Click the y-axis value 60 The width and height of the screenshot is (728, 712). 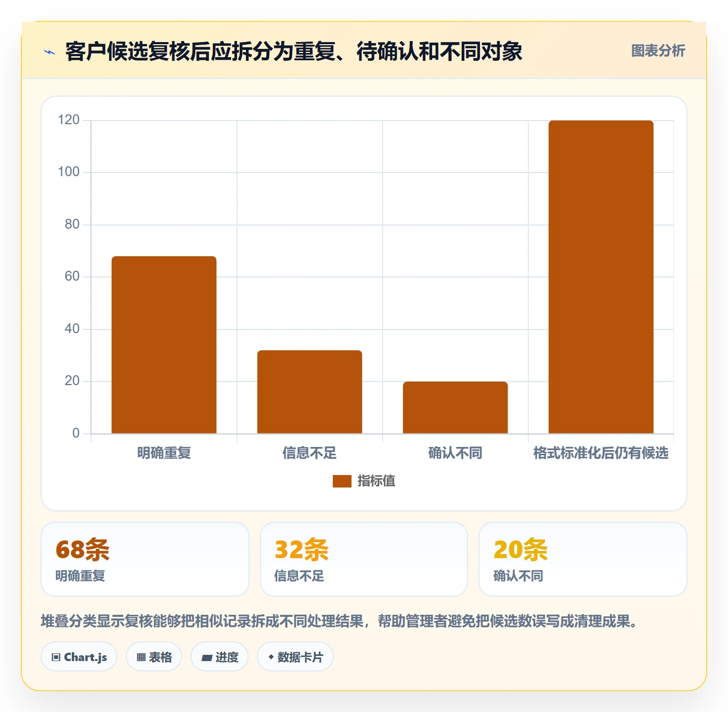pyautogui.click(x=72, y=276)
